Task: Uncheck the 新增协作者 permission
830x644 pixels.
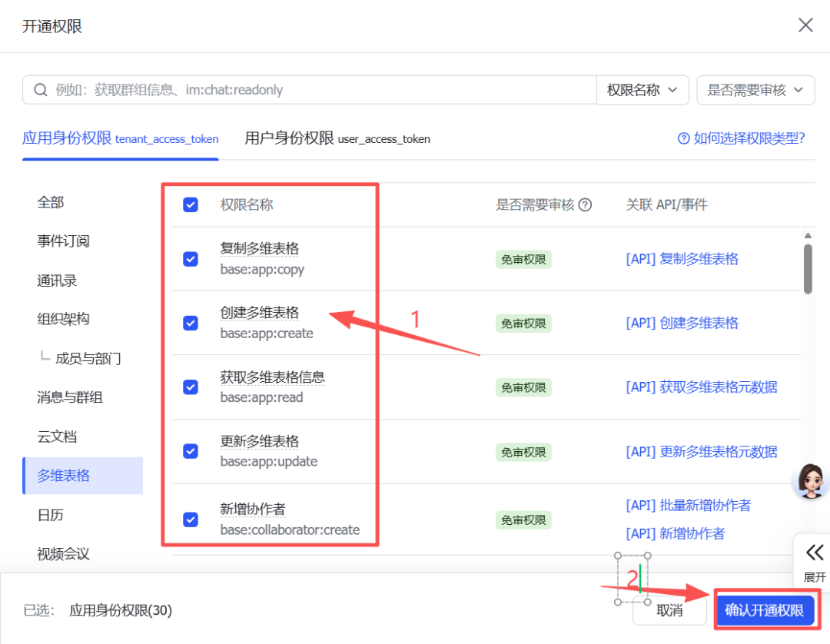Action: [x=190, y=520]
